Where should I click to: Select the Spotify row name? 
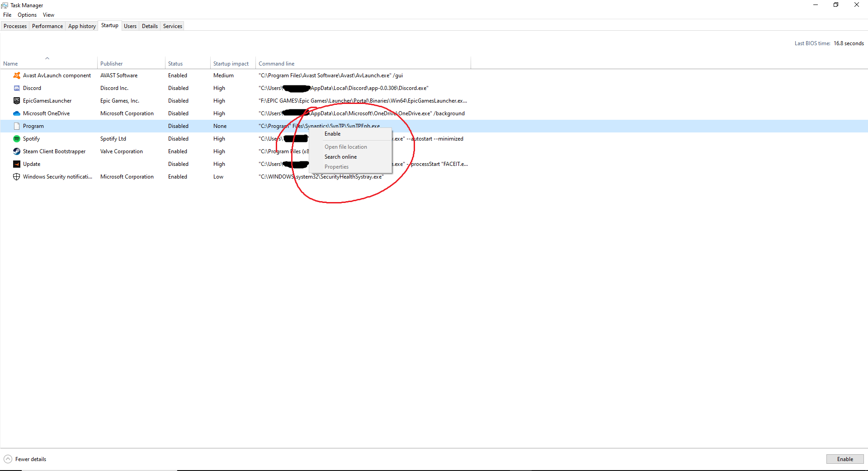(x=32, y=139)
